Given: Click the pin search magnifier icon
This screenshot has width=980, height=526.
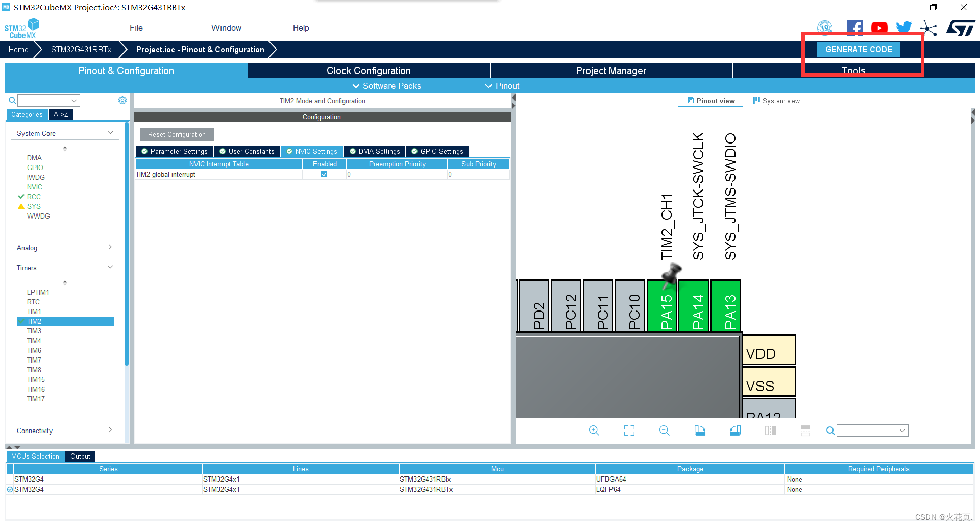Looking at the screenshot, I should point(830,431).
